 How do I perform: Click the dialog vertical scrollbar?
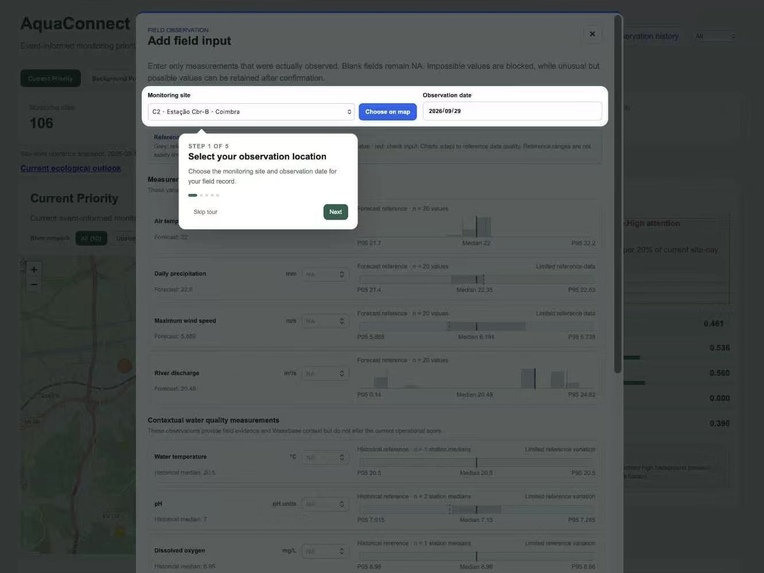click(618, 195)
